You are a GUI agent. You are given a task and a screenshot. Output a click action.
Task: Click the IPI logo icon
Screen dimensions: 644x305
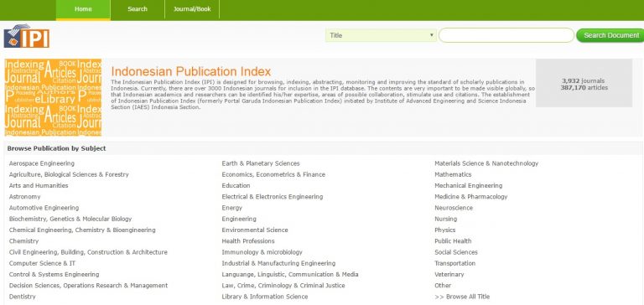coord(27,36)
